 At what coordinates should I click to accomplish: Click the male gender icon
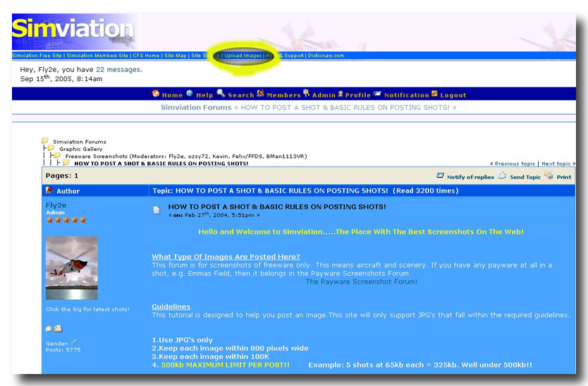74,342
